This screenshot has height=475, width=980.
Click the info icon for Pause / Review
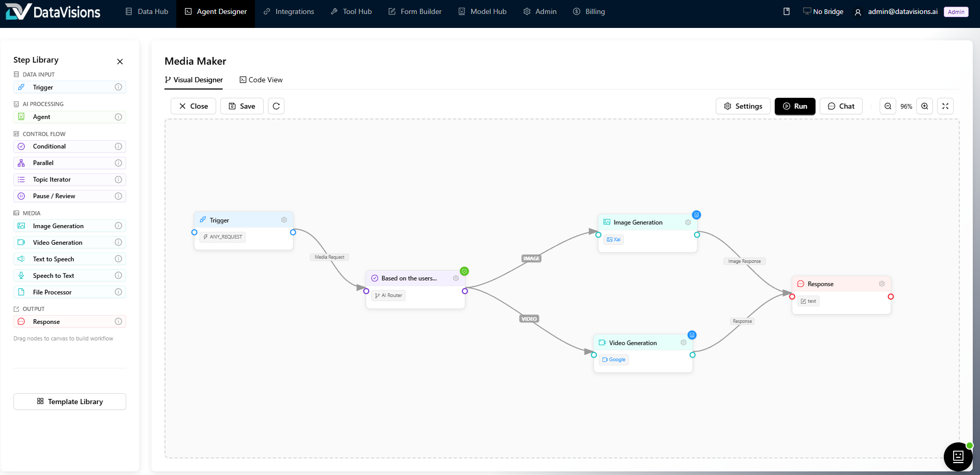pos(118,196)
